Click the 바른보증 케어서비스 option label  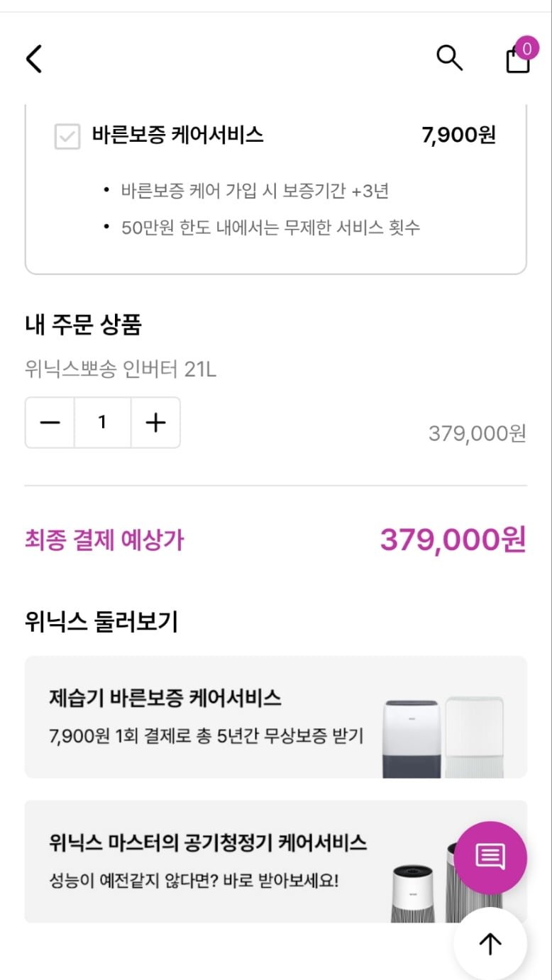(177, 135)
